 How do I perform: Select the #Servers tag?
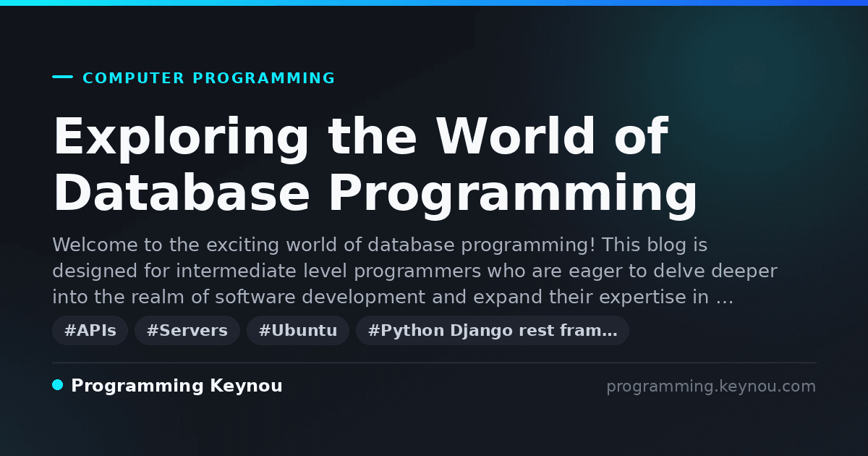point(187,331)
